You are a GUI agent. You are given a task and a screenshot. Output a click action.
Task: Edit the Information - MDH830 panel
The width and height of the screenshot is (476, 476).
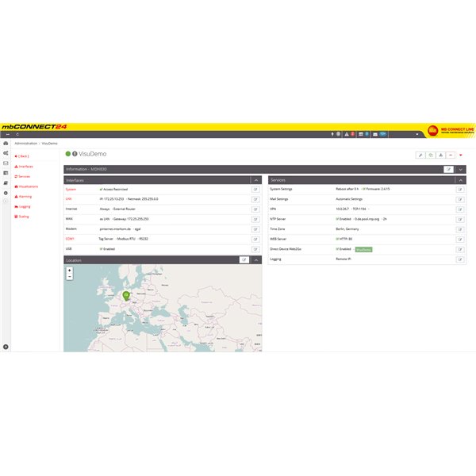click(449, 170)
